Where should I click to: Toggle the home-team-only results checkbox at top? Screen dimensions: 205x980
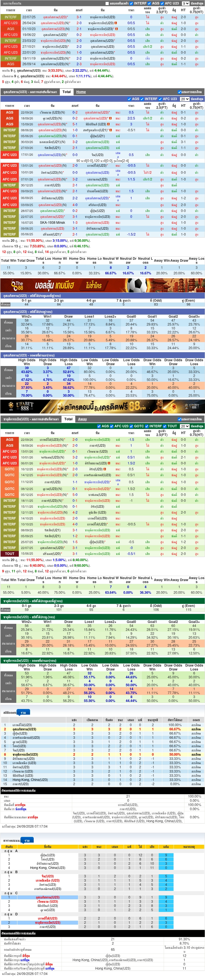(x=107, y=3)
